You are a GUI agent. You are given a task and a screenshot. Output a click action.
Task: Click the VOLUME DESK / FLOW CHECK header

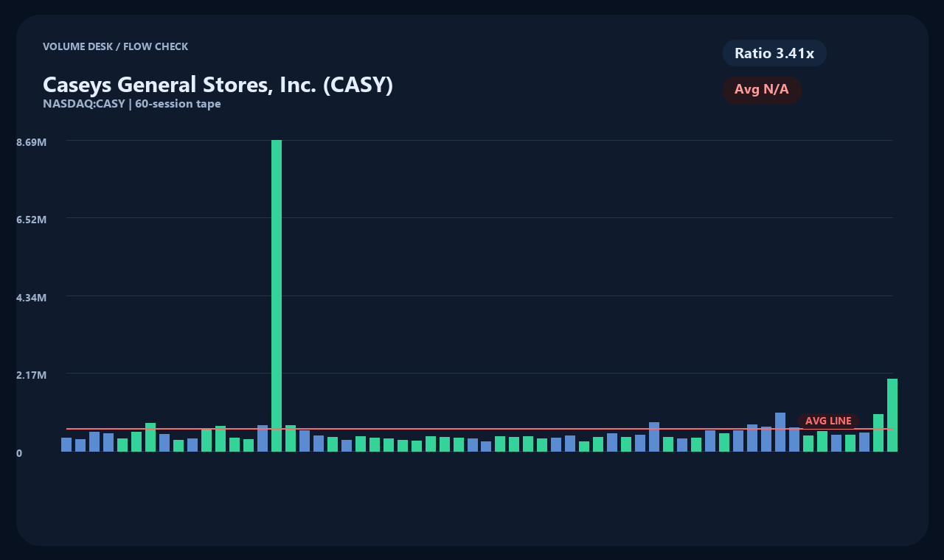(x=115, y=46)
